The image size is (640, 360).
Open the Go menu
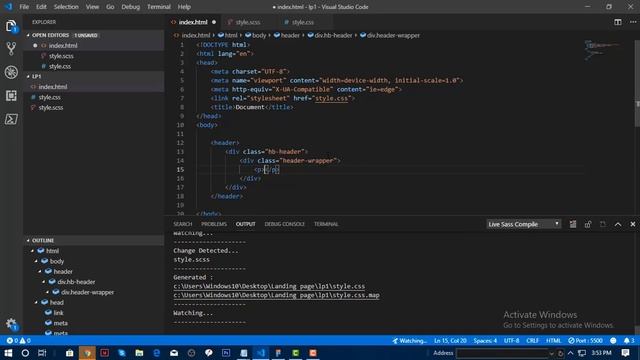point(110,7)
